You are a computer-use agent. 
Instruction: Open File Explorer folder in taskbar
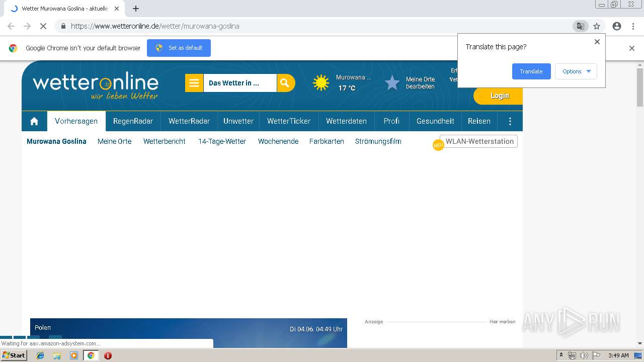(x=57, y=355)
